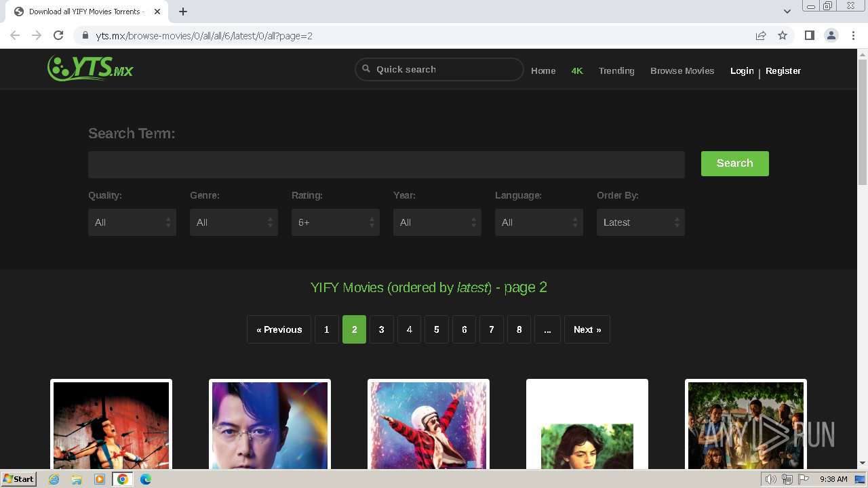Open Chrome three-dot menu
This screenshot has width=868, height=488.
(853, 35)
